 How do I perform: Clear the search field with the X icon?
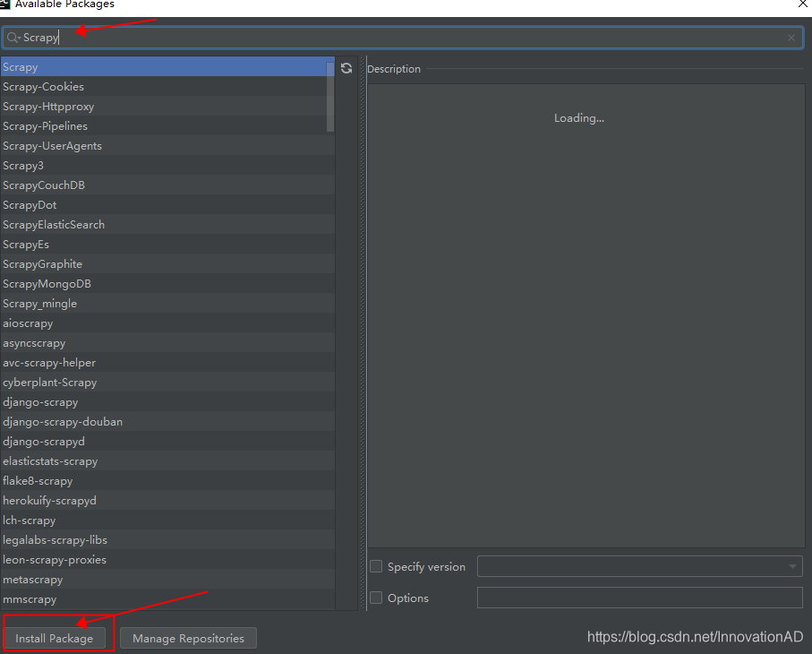pyautogui.click(x=791, y=38)
